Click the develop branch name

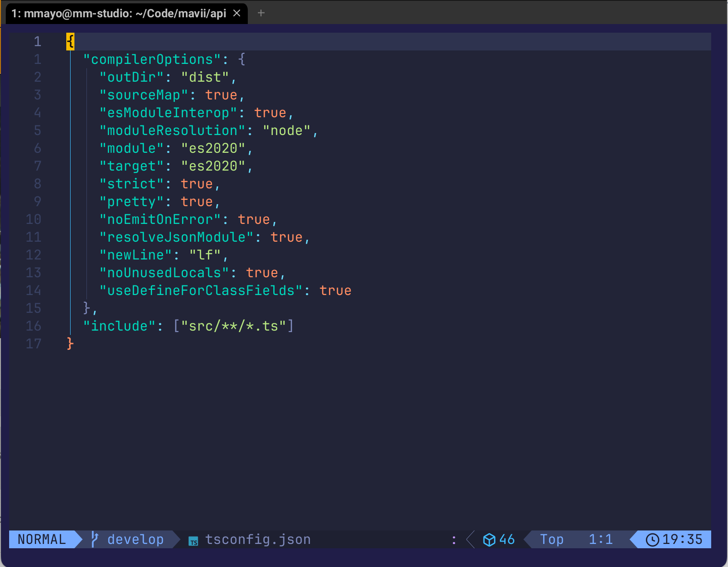[135, 540]
